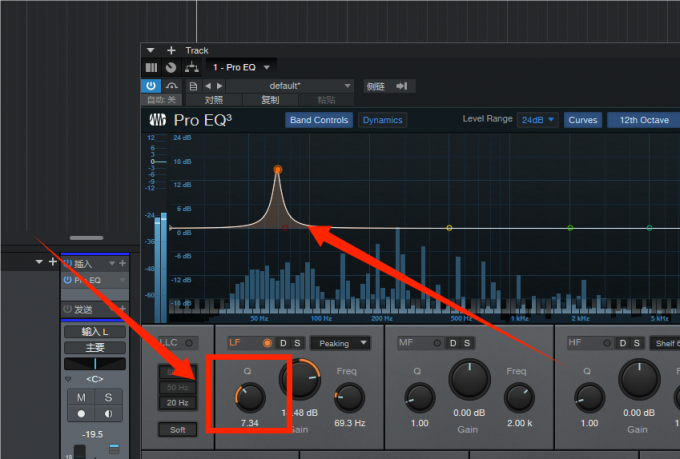The image size is (680, 459).
Task: Switch to the Band Controls tab
Action: pyautogui.click(x=319, y=120)
